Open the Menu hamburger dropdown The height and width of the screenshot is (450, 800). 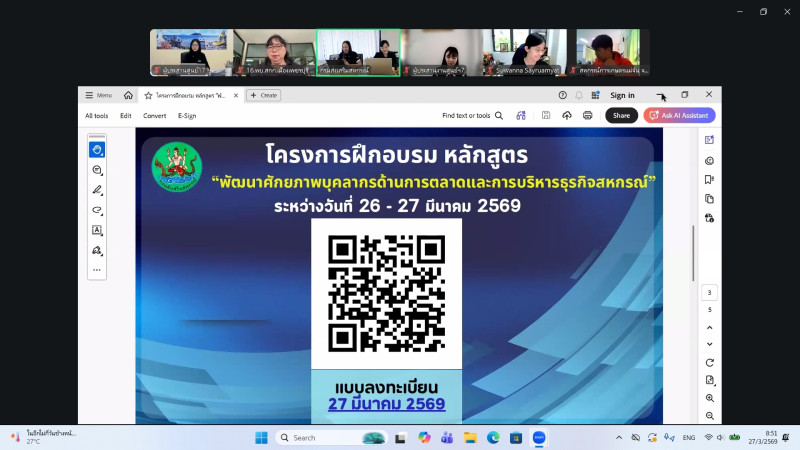pyautogui.click(x=98, y=95)
